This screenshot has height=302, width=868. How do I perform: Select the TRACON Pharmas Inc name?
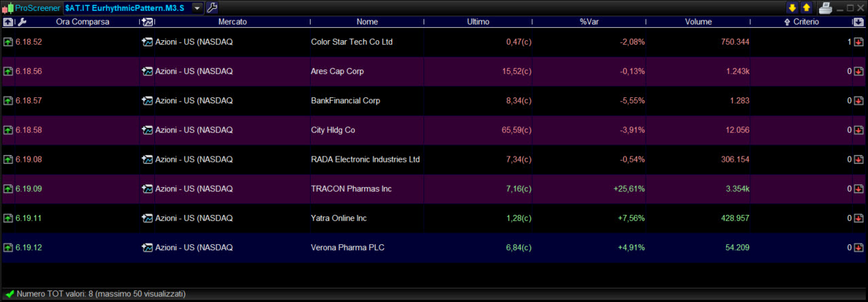pos(351,189)
